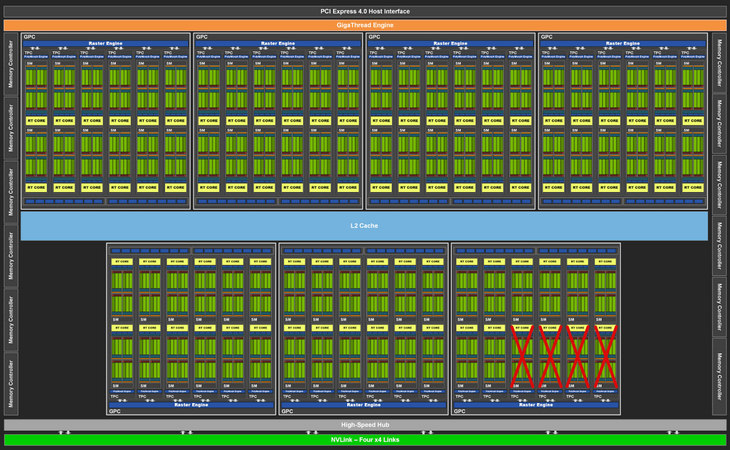The height and width of the screenshot is (450, 730).
Task: Click the GPC label of the top-left cluster
Action: (29, 37)
